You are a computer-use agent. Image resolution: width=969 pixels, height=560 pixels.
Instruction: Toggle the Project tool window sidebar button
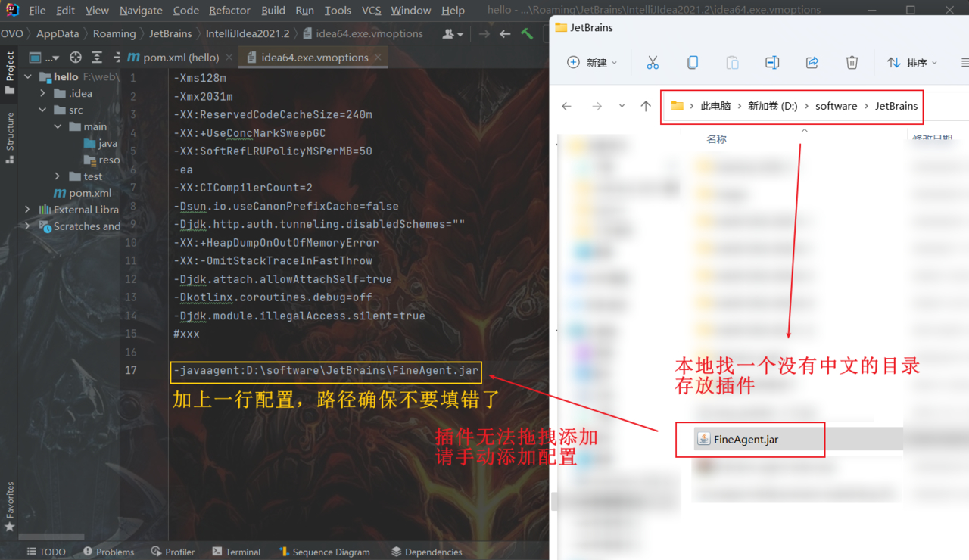pos(10,72)
